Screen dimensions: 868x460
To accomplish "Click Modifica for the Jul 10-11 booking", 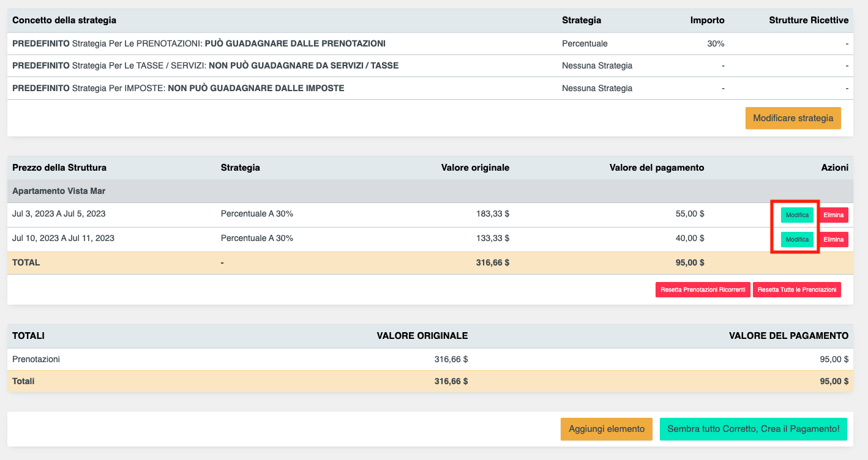I will coord(796,239).
